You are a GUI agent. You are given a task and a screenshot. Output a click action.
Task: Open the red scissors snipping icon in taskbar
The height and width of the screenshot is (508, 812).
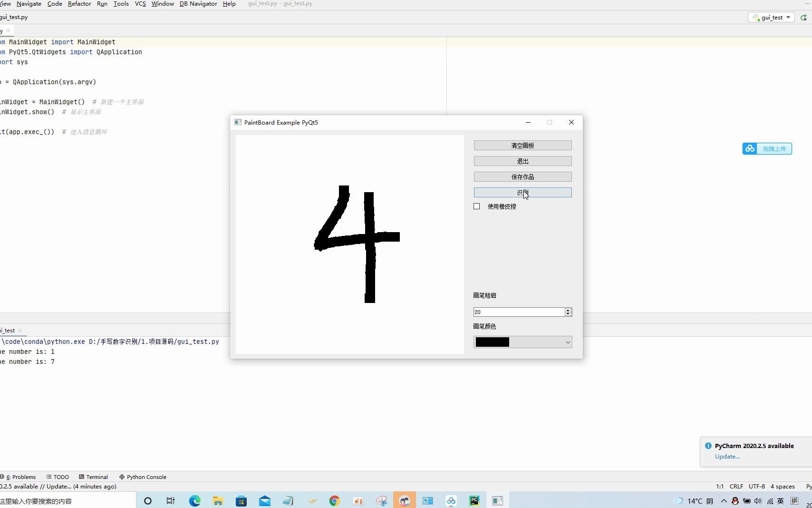tap(381, 501)
